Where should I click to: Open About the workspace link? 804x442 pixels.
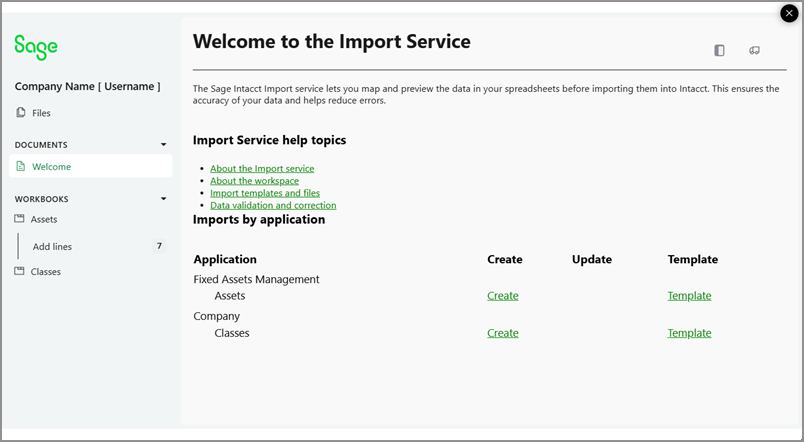254,181
